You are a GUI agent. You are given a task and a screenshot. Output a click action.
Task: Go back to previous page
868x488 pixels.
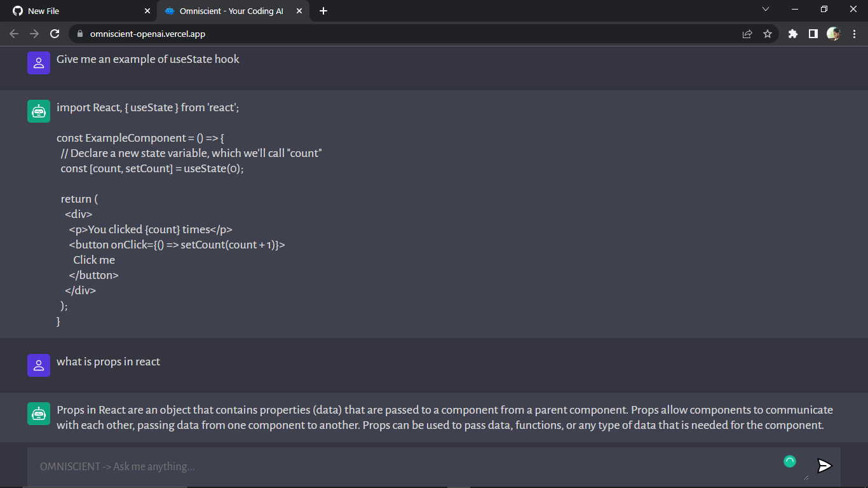[14, 34]
